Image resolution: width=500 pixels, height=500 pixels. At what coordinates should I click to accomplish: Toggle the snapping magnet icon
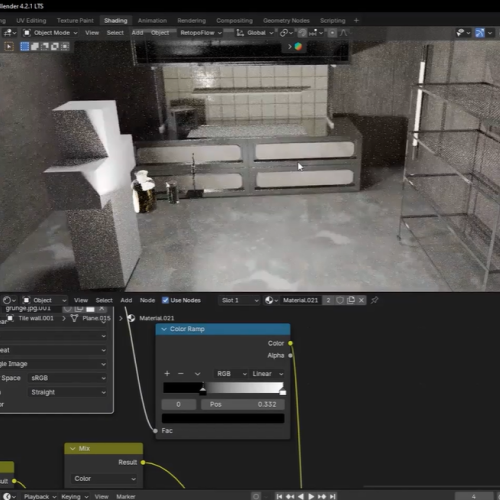click(x=302, y=33)
